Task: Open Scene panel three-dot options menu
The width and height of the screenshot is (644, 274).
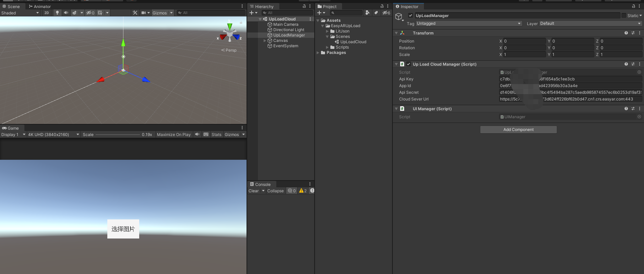Action: [242, 6]
